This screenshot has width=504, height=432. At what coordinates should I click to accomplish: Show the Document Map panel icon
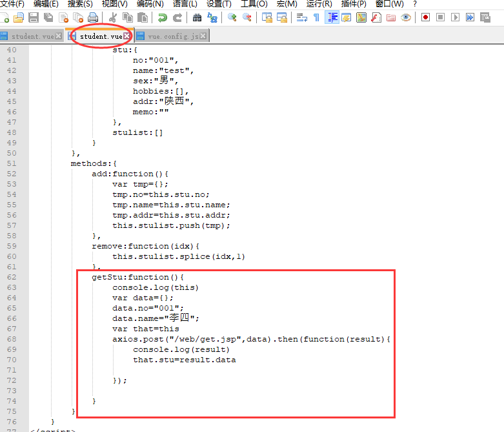[361, 17]
